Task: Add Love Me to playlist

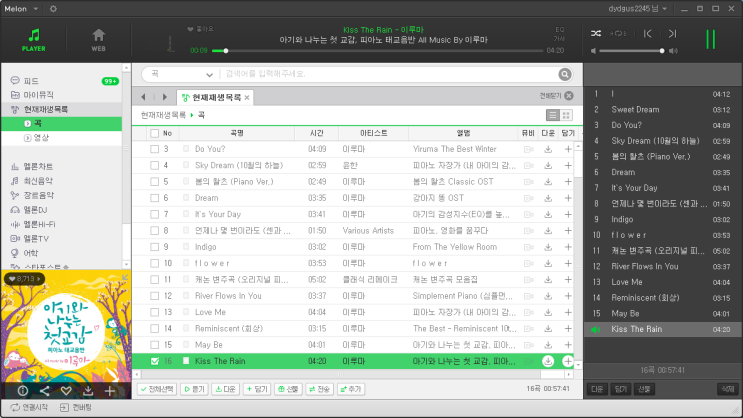Action: [x=568, y=312]
